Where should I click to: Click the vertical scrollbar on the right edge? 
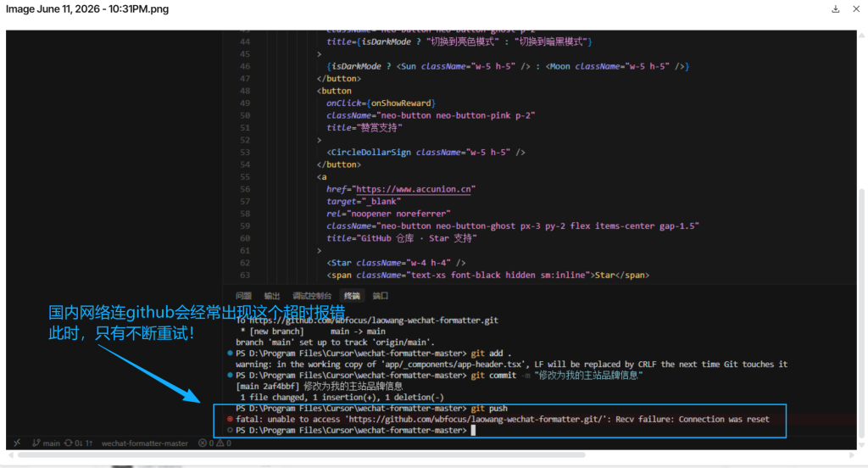click(861, 313)
